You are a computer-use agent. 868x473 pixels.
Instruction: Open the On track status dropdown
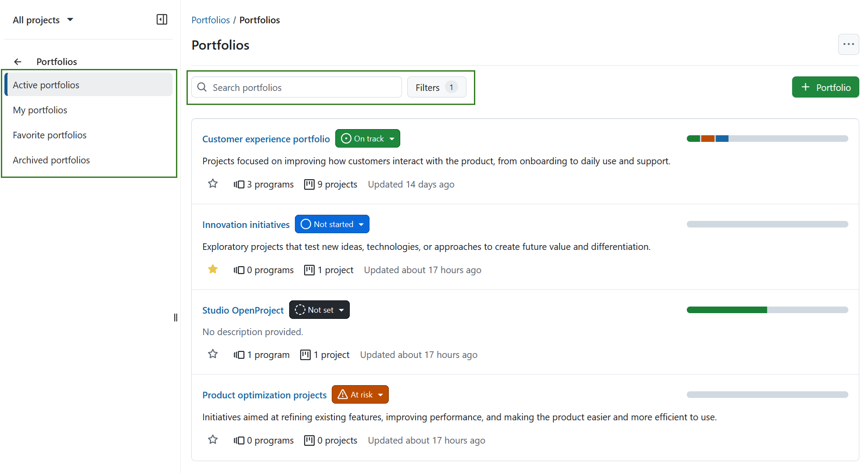coord(367,138)
